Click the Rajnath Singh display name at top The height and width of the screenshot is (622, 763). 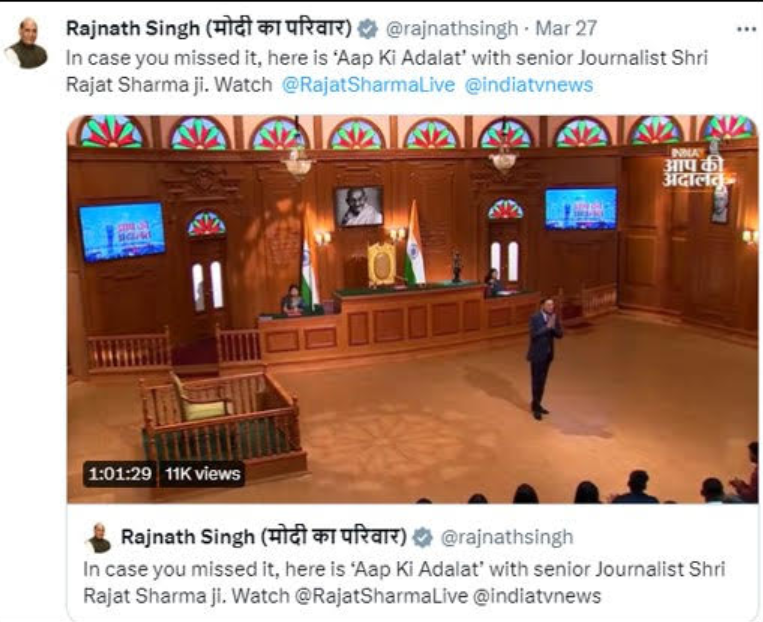pos(209,29)
